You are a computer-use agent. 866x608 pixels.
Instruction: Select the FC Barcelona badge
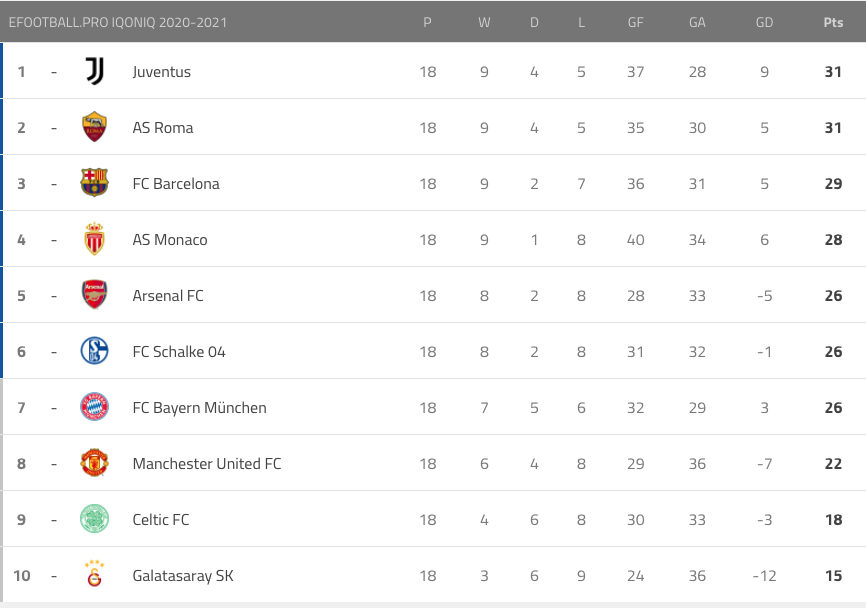click(94, 183)
